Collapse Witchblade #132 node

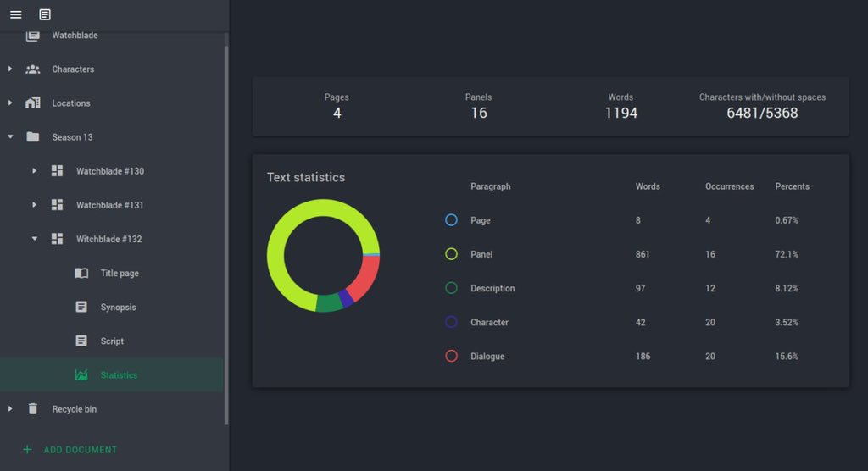[x=34, y=239]
